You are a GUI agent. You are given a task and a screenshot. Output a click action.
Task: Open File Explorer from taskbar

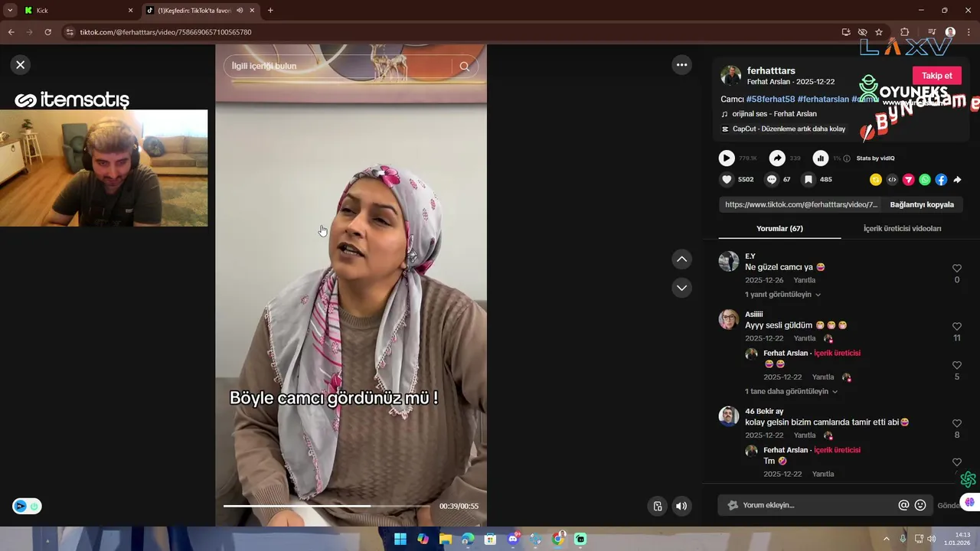(446, 539)
